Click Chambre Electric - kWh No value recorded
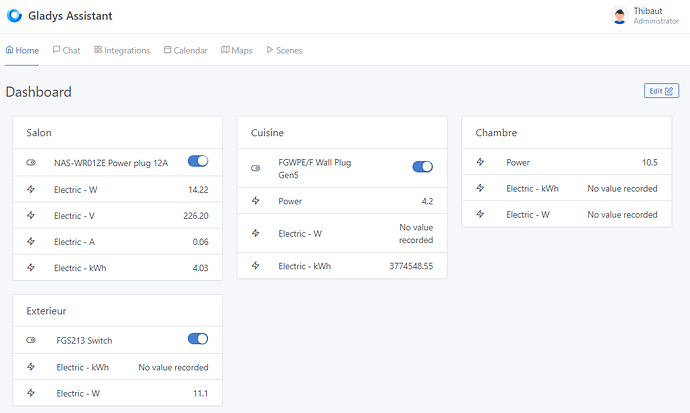Image resolution: width=690 pixels, height=413 pixels. pyautogui.click(x=622, y=188)
